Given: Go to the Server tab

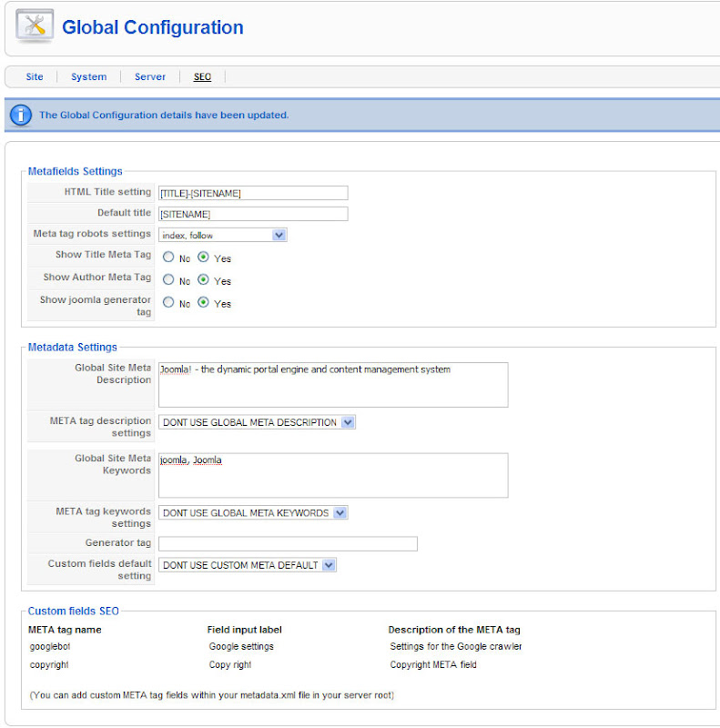Looking at the screenshot, I should (x=150, y=77).
